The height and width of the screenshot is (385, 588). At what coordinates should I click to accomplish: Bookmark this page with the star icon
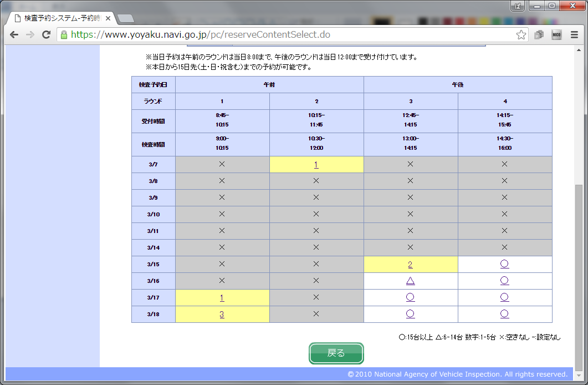coord(521,35)
